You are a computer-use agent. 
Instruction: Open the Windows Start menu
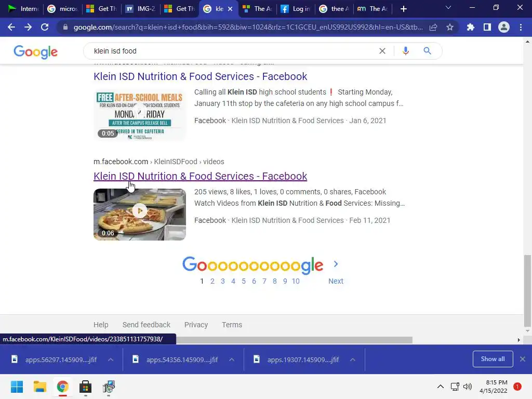pos(17,387)
